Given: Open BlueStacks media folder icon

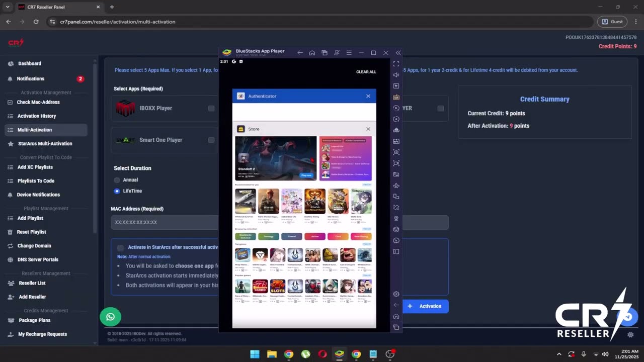Looking at the screenshot, I should 396,174.
